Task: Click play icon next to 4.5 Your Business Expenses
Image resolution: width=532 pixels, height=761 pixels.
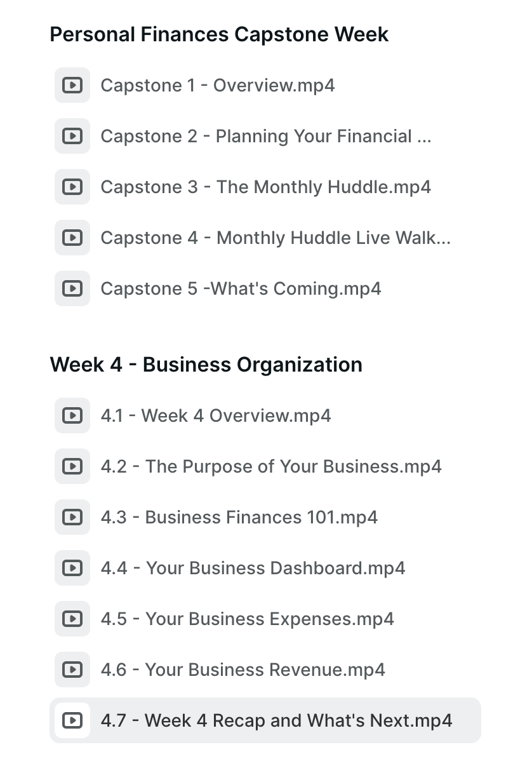Action: [72, 619]
